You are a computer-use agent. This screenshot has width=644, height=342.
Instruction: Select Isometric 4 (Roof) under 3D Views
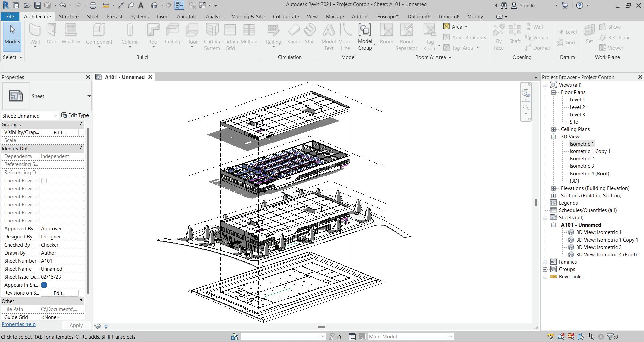click(589, 174)
